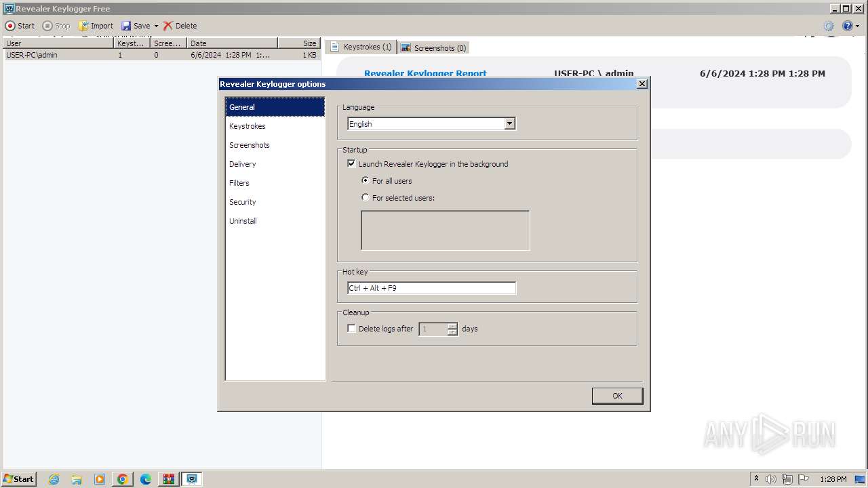This screenshot has width=868, height=488.
Task: Open the WinRAR taskbar icon
Action: [169, 479]
